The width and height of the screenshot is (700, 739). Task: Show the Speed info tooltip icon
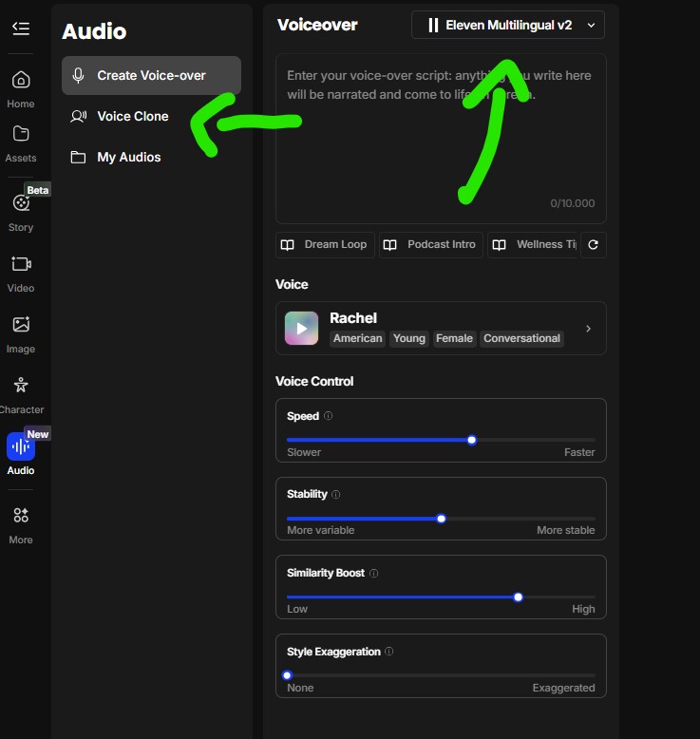click(328, 416)
